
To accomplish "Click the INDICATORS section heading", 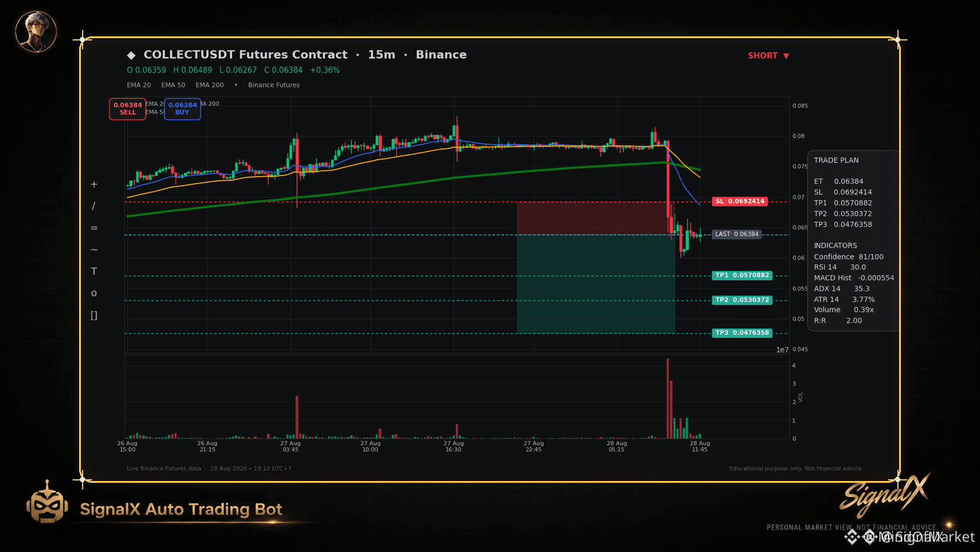I will pos(835,245).
